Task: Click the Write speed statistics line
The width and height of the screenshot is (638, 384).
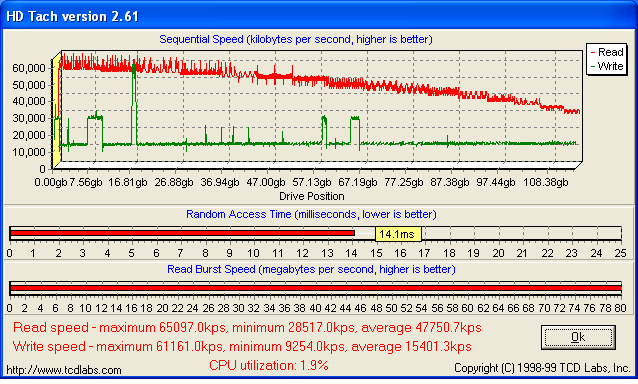Action: 242,346
